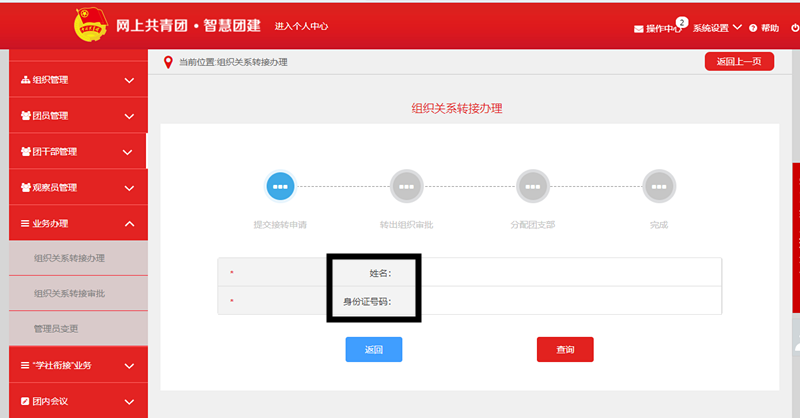Image resolution: width=800 pixels, height=418 pixels.
Task: Click the power logout icon
Action: click(795, 28)
